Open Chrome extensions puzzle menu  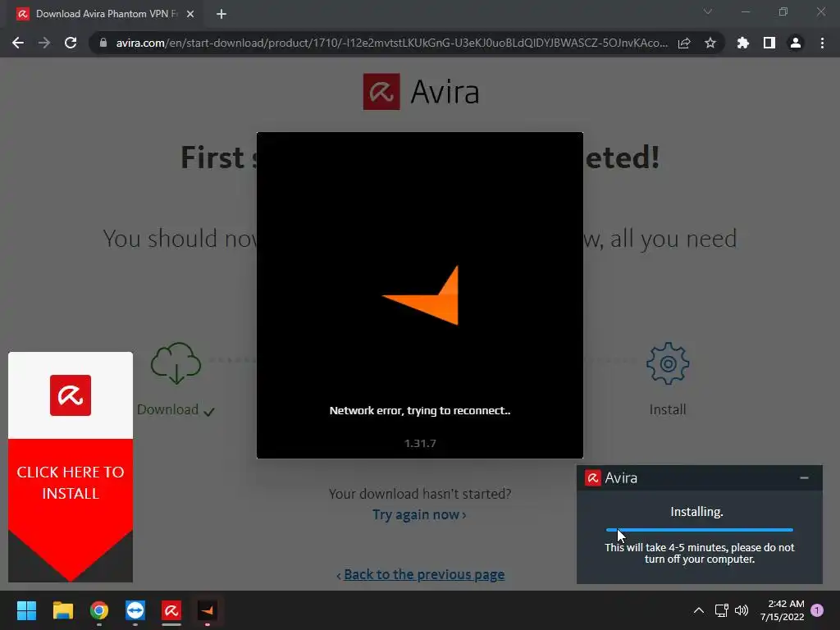click(743, 43)
